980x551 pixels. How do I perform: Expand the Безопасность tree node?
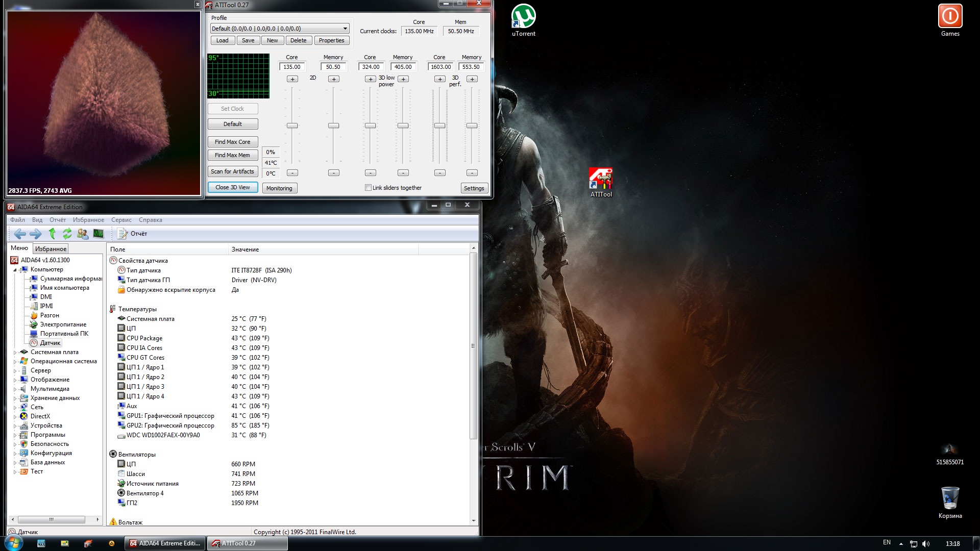[15, 444]
